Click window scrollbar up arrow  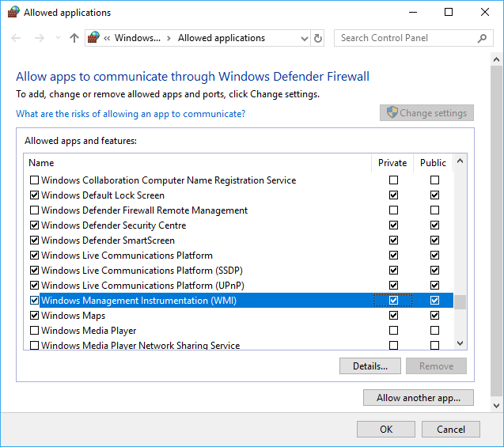tap(496, 60)
